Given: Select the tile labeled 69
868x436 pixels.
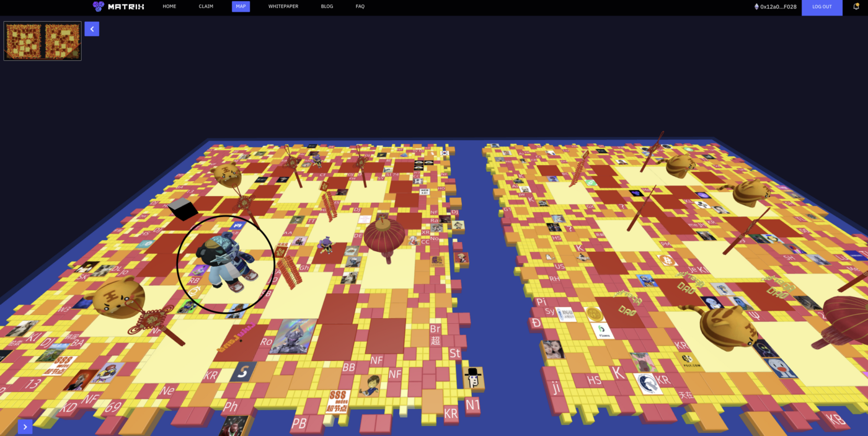Looking at the screenshot, I should point(113,407).
